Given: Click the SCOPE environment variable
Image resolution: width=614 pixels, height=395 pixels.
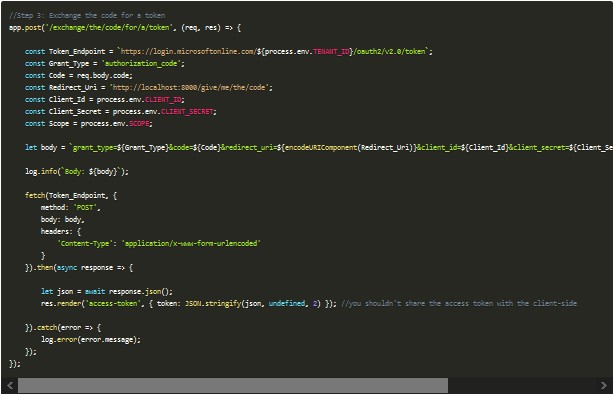Looking at the screenshot, I should (x=139, y=124).
